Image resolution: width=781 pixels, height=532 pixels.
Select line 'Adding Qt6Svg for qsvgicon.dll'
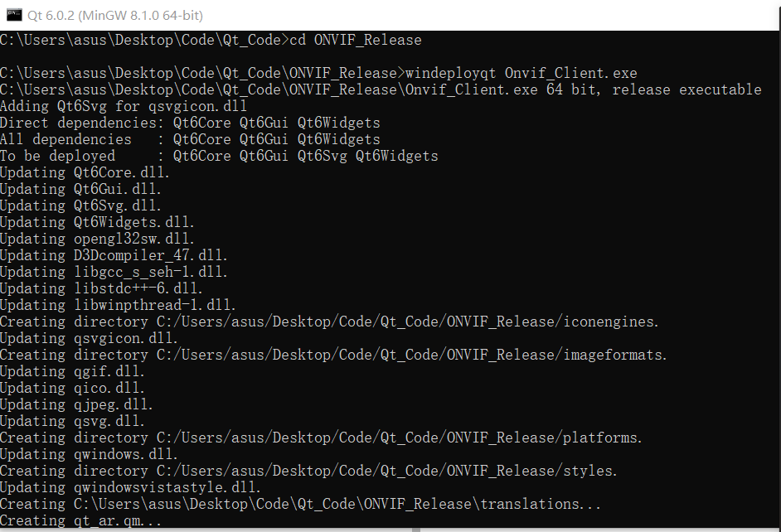[123, 106]
